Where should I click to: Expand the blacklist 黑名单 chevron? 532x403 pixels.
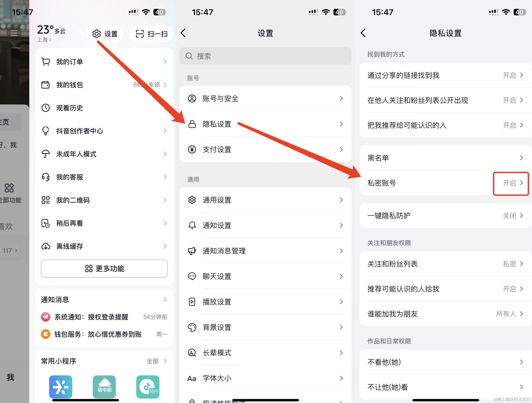[521, 158]
